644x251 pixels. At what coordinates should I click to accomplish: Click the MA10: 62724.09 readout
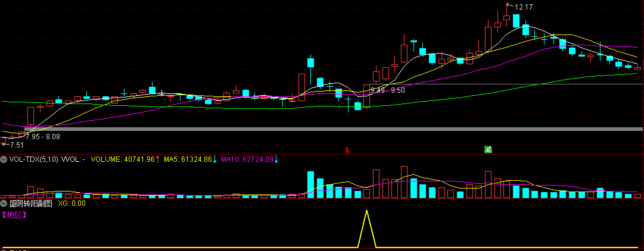[247, 159]
